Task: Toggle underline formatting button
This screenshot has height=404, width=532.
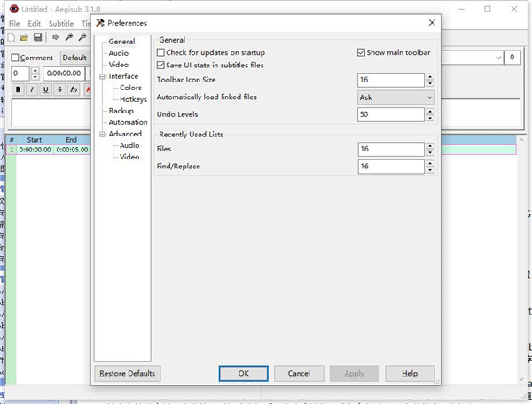Action: coord(46,89)
